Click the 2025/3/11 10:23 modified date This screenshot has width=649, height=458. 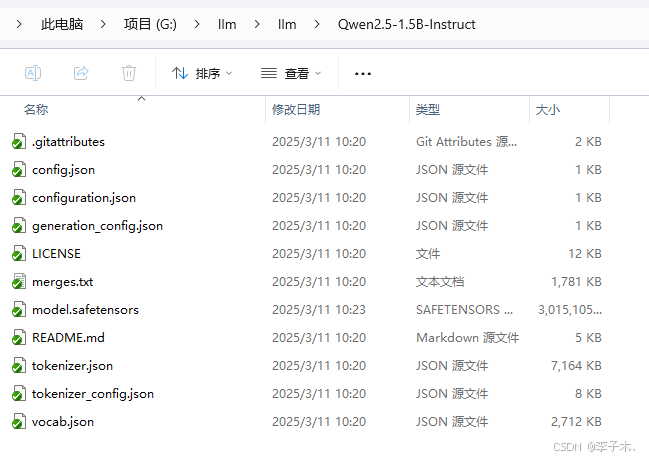click(x=319, y=310)
